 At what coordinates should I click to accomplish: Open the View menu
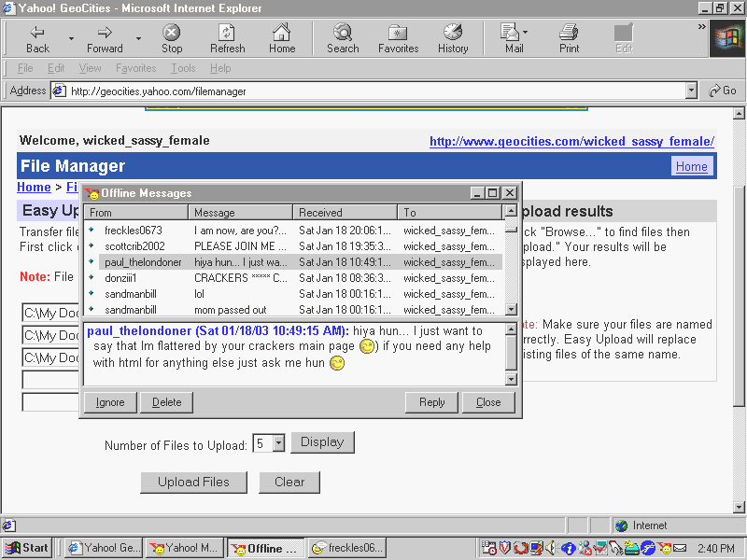coord(90,68)
